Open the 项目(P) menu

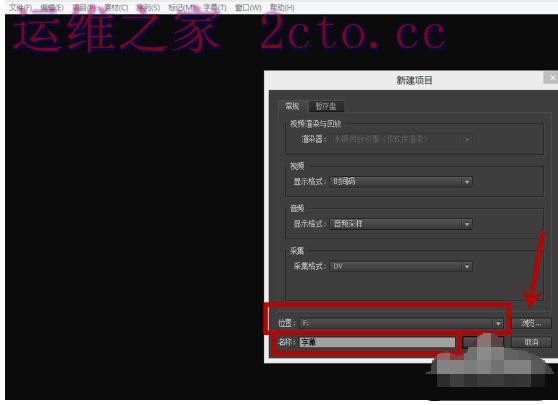84,7
